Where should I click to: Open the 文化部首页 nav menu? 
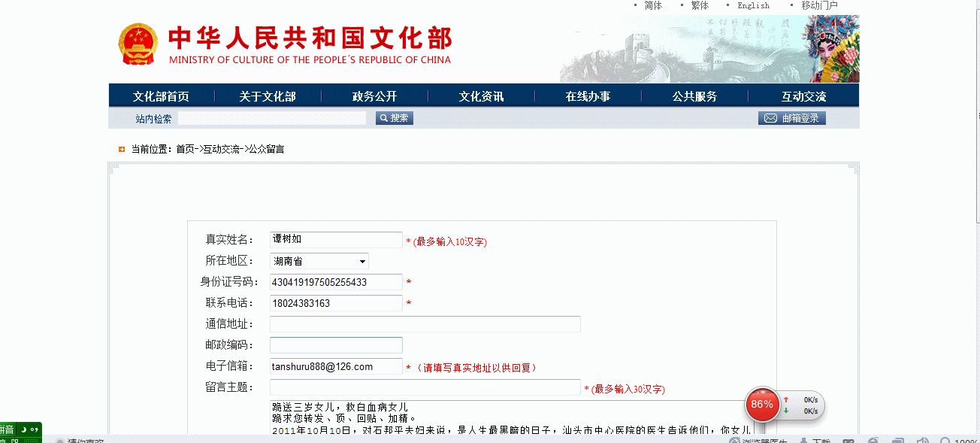coord(161,96)
